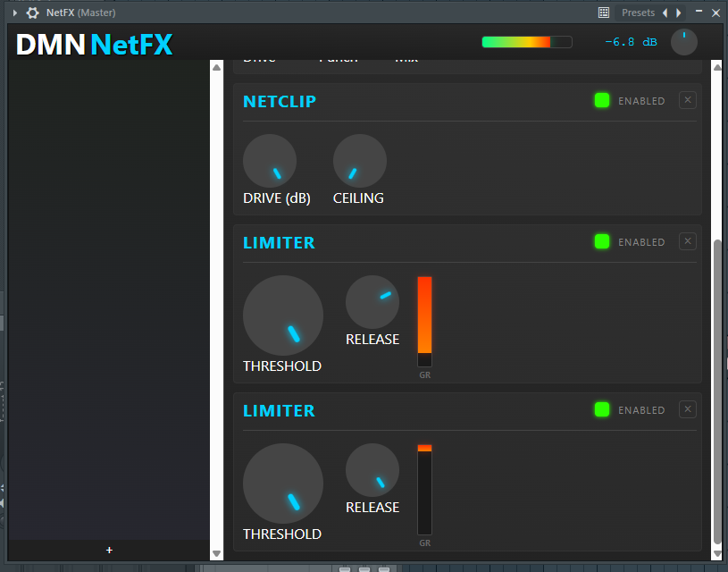The width and height of the screenshot is (728, 572).
Task: Click the master output level meter
Action: point(527,42)
